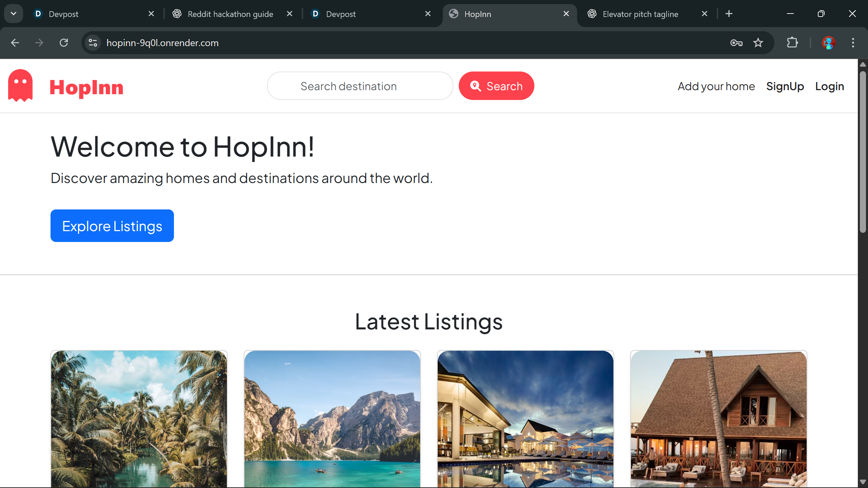The width and height of the screenshot is (868, 488).
Task: Open the mountain lake listing thumbnail
Action: click(332, 419)
